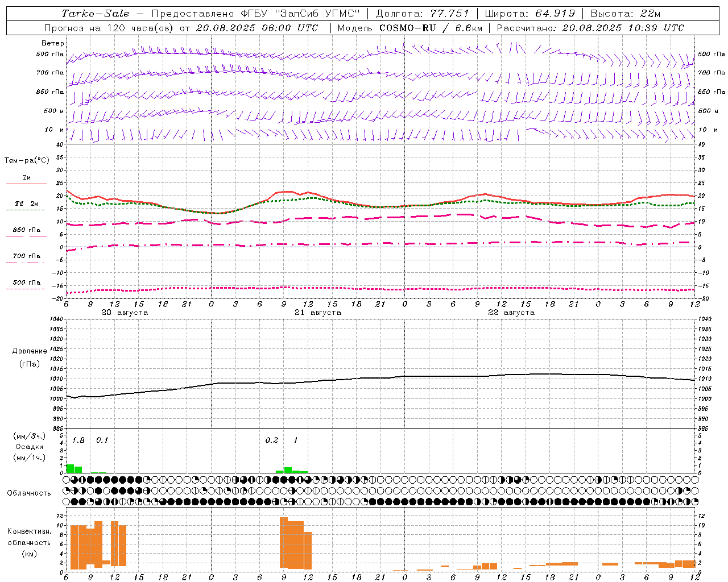Click the "(мм/1ч.)" precipitation unit label

pyautogui.click(x=30, y=457)
